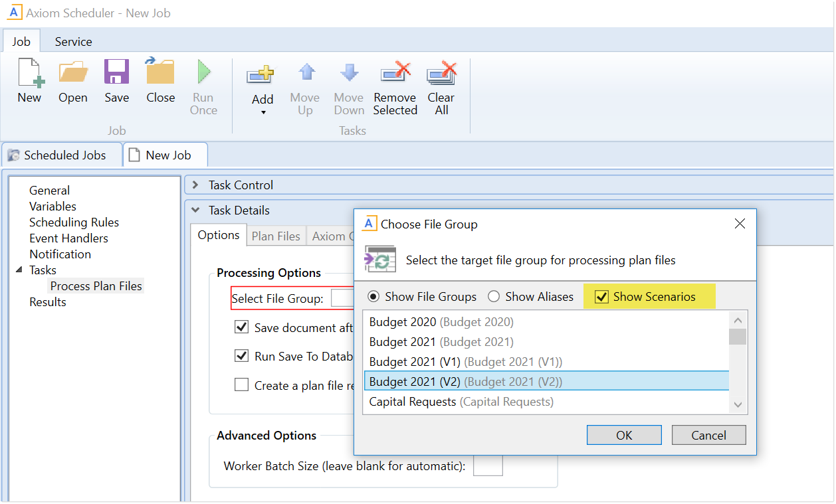
Task: Save the job using the floppy icon
Action: pos(116,72)
